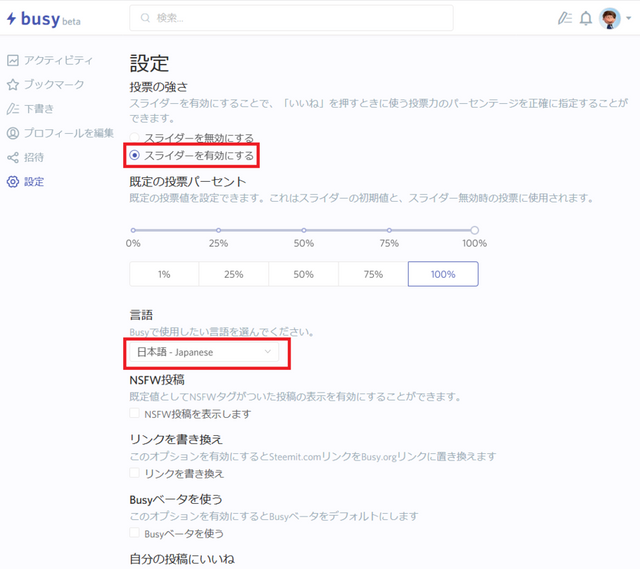Click the 投票の強さ section heading
This screenshot has width=640, height=569.
(x=158, y=87)
